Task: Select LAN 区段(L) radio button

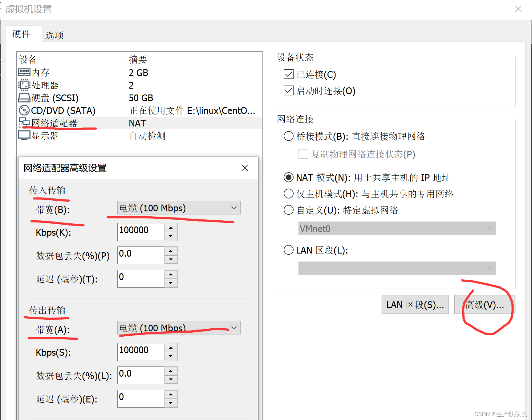Action: 288,250
